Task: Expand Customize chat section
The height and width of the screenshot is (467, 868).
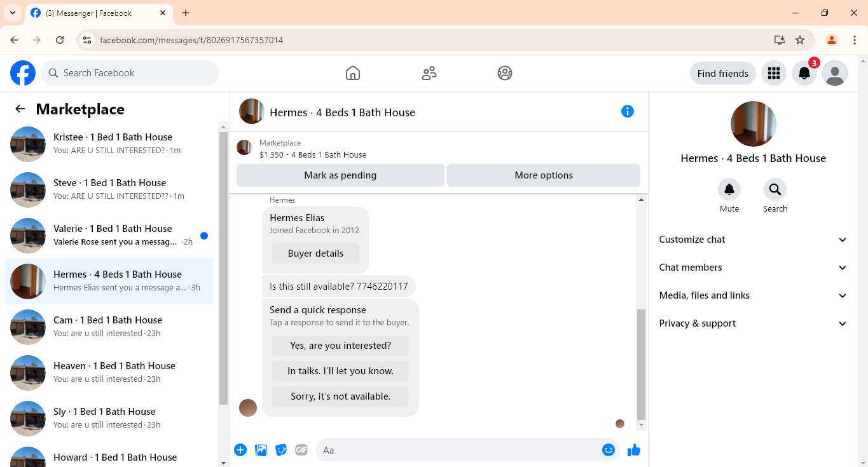Action: (754, 240)
